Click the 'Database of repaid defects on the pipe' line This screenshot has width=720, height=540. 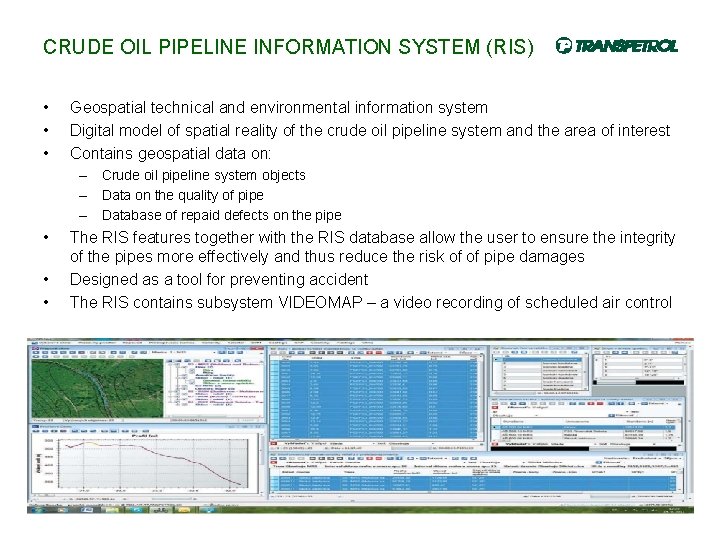[222, 215]
